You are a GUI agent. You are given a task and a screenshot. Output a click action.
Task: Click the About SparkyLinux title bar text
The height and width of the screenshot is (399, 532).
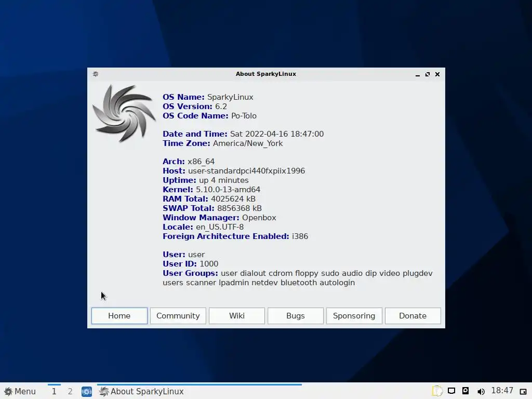tap(266, 74)
